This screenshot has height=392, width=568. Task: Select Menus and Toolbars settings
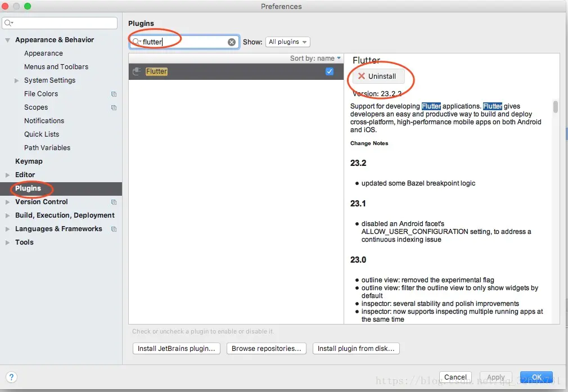pyautogui.click(x=56, y=67)
